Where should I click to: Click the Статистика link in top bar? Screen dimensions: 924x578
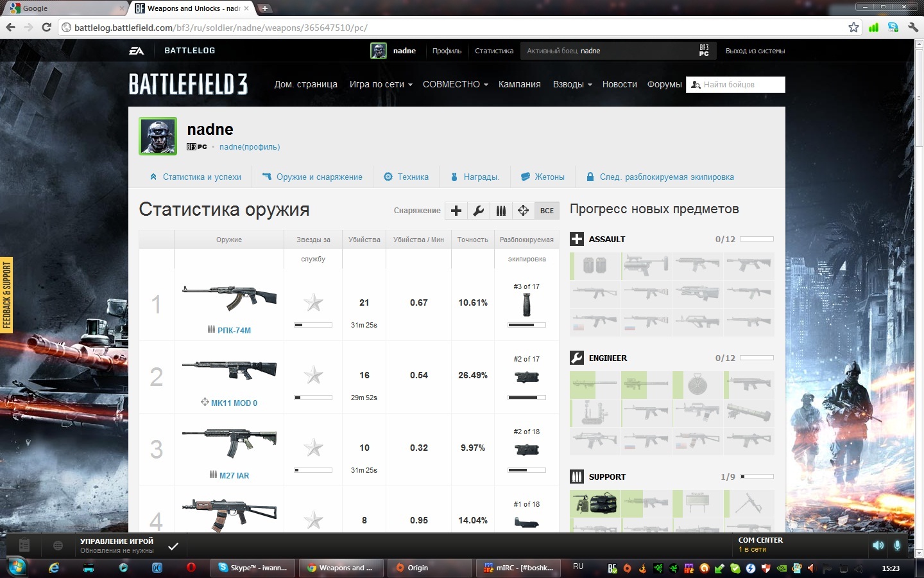[494, 51]
